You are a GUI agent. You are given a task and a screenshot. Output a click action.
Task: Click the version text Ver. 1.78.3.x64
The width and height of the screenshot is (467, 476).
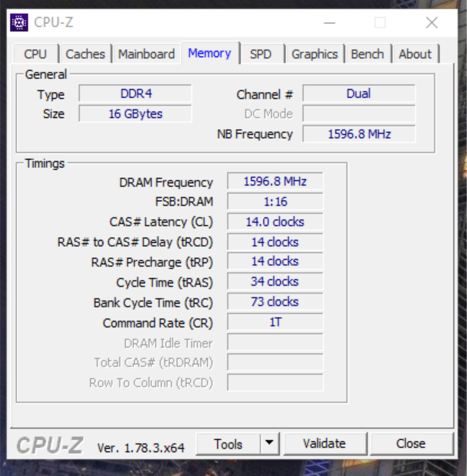click(141, 448)
